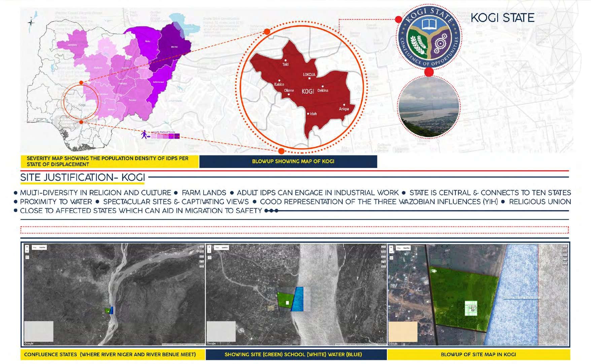Click the lightest purple IDP legend swatch
The width and height of the screenshot is (591, 364).
coord(154,136)
